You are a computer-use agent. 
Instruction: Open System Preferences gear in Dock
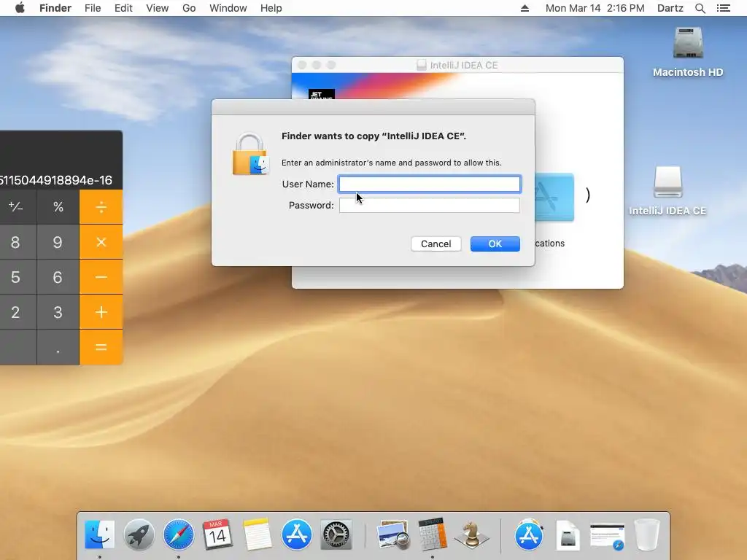pos(336,534)
